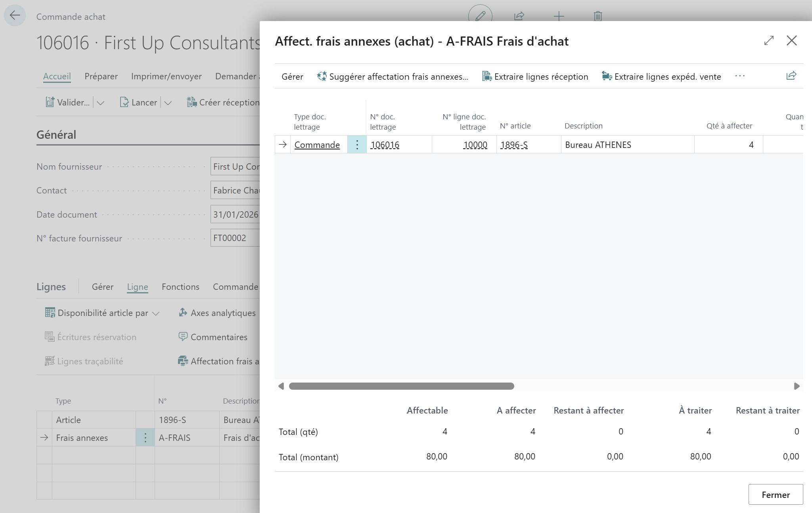812x513 pixels.
Task: Expand dialog with the enlarge arrows icon
Action: pyautogui.click(x=769, y=40)
